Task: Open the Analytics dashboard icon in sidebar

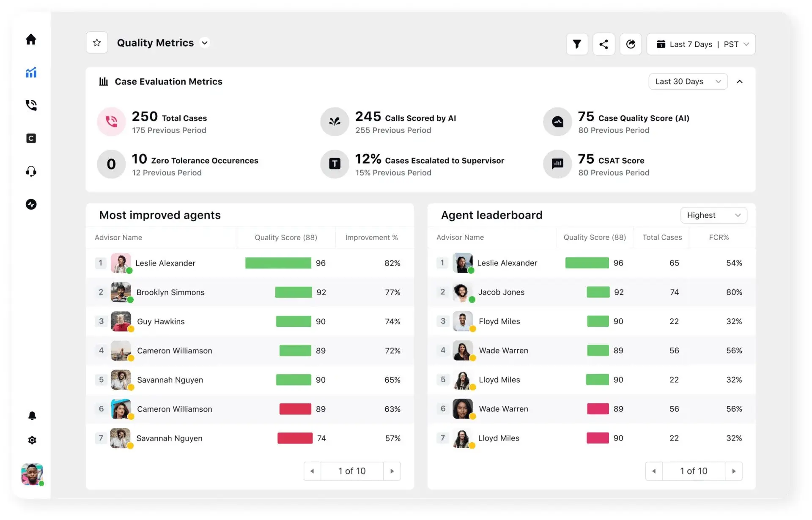Action: [31, 72]
